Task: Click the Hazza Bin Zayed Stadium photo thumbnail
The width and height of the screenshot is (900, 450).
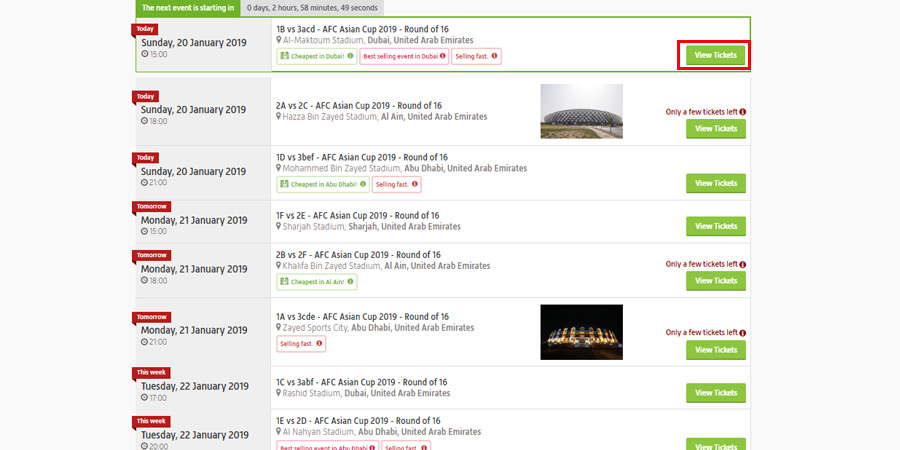Action: [581, 111]
